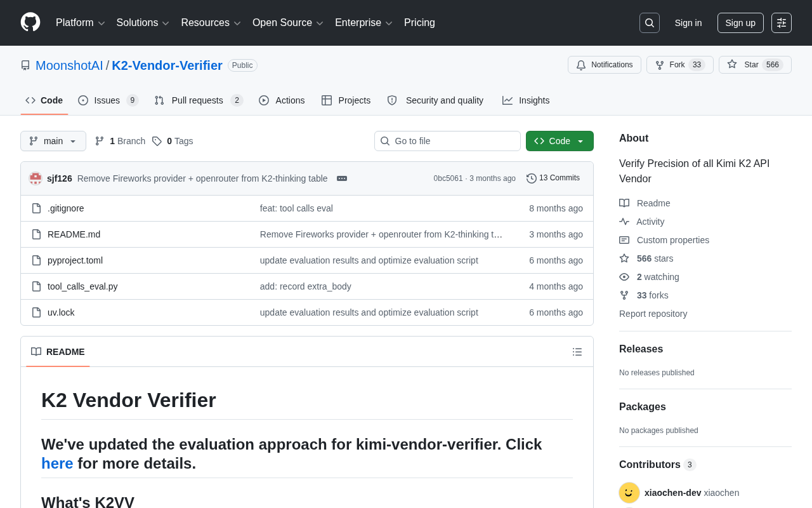This screenshot has width=812, height=508.
Task: Open the Platform menu
Action: coord(81,23)
